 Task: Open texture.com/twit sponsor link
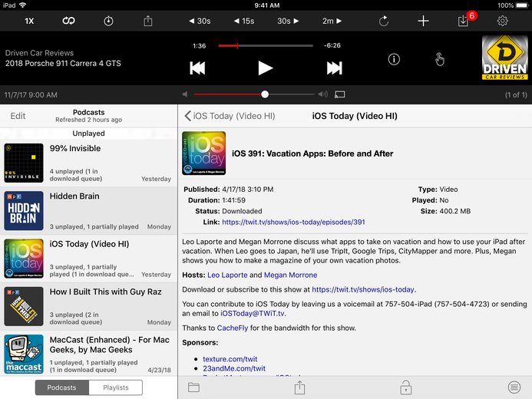pyautogui.click(x=230, y=359)
